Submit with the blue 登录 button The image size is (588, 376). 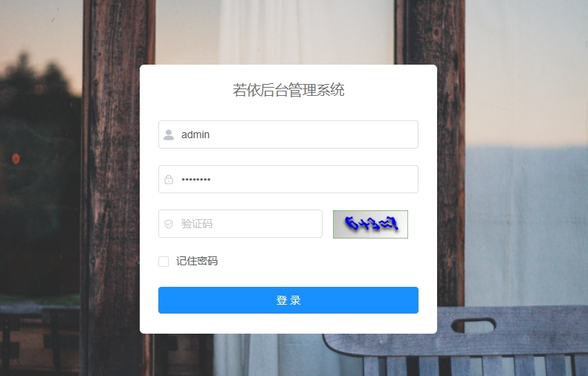point(288,300)
